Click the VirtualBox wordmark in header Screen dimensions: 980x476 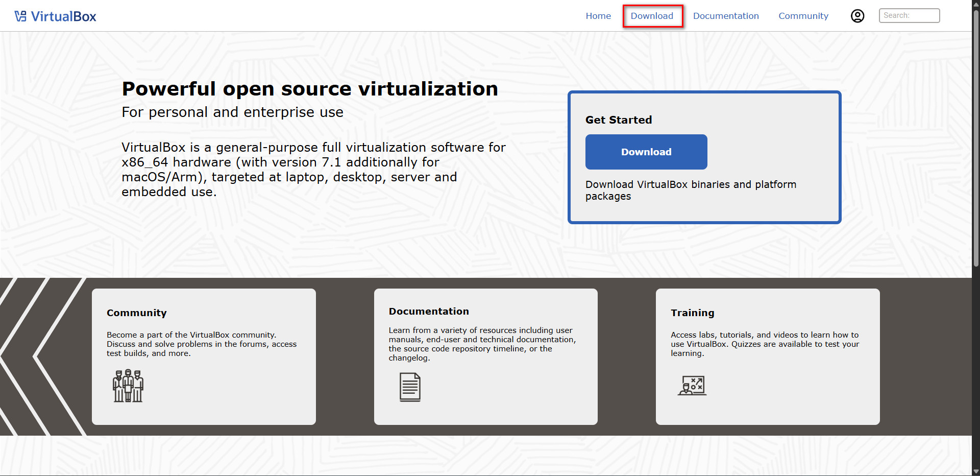[63, 16]
